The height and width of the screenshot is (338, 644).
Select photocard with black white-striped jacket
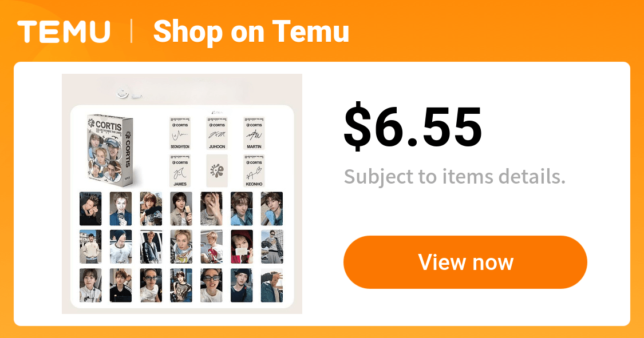coord(121,285)
